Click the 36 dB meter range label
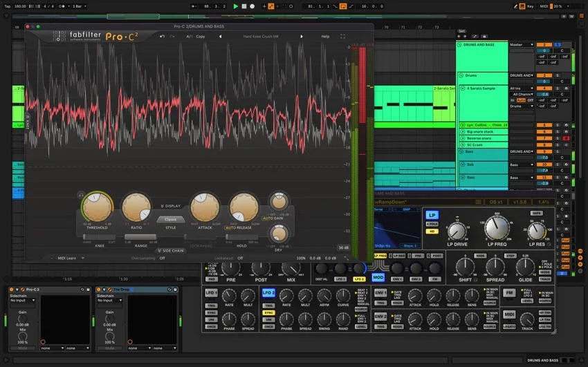This screenshot has height=367, width=588. coord(343,247)
